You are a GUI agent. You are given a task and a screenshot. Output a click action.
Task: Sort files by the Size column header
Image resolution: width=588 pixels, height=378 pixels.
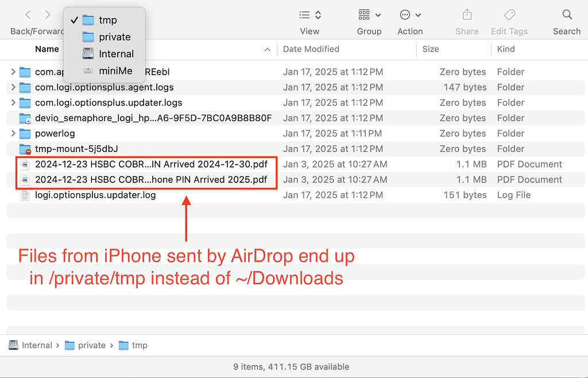pos(431,49)
